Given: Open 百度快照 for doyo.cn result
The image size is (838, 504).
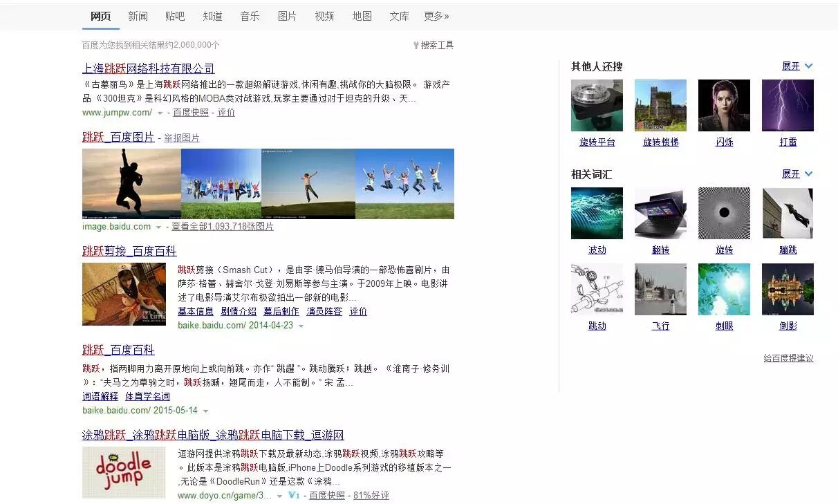Looking at the screenshot, I should [x=327, y=495].
